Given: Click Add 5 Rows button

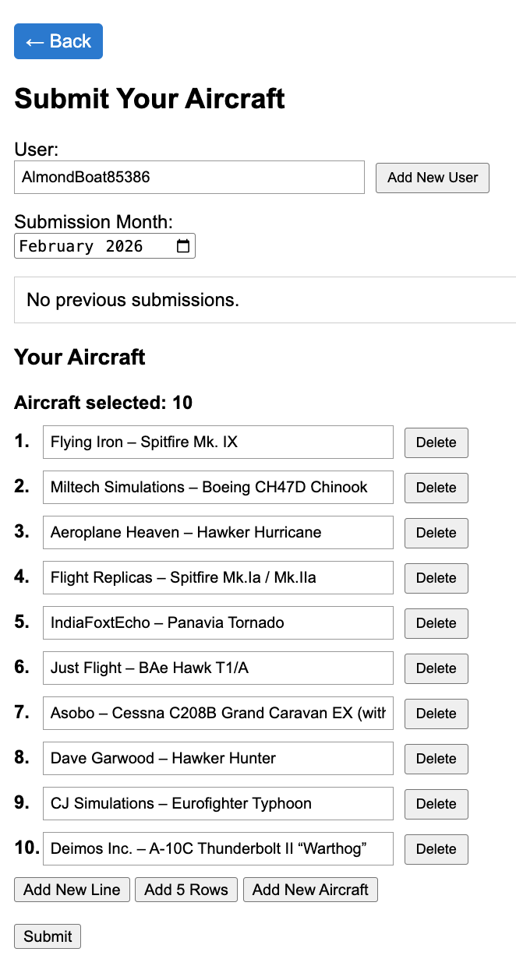Looking at the screenshot, I should 186,890.
